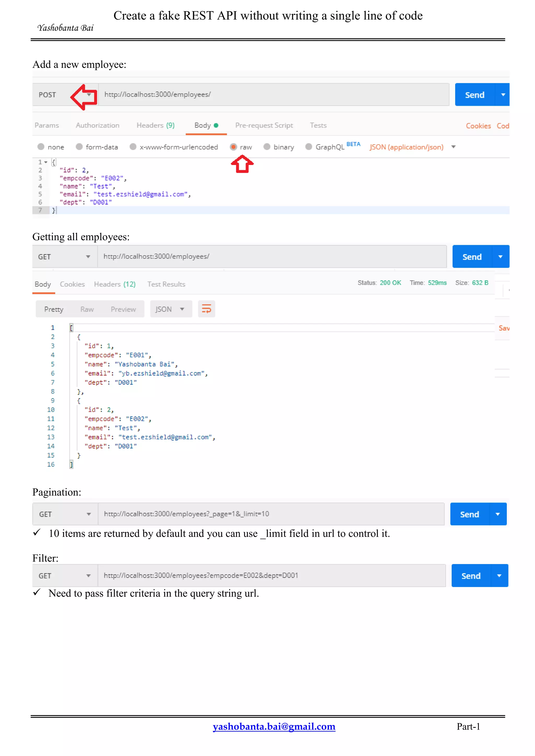Expand JSON (application/json) content type dropdown
This screenshot has height=756, width=535.
[x=453, y=147]
